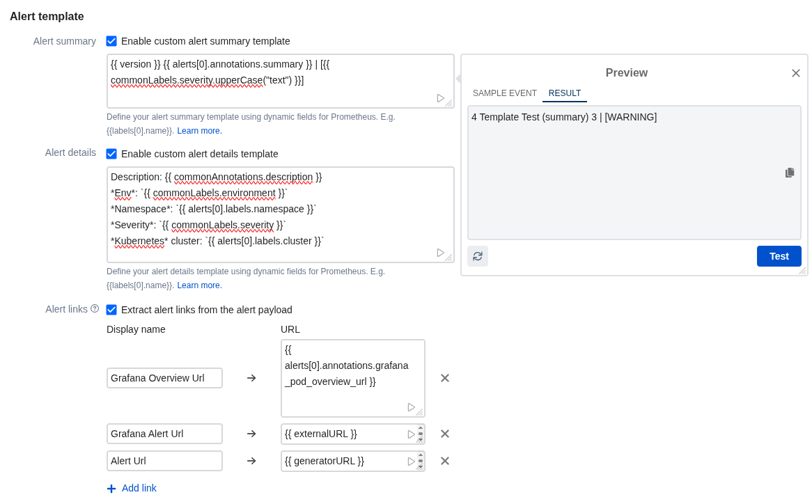Click help icon next to Alert links
This screenshot has height=504, width=812.
tap(95, 308)
